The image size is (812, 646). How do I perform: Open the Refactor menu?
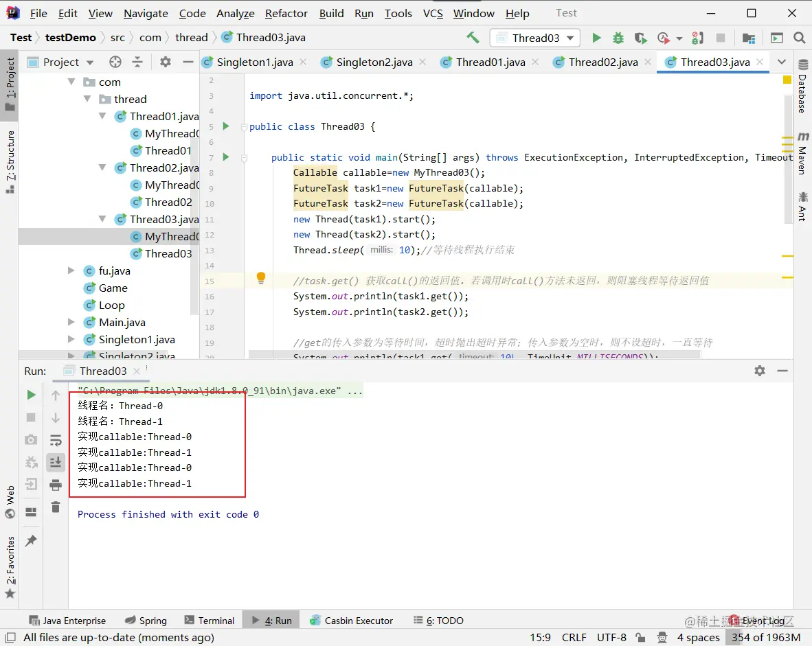(x=286, y=14)
